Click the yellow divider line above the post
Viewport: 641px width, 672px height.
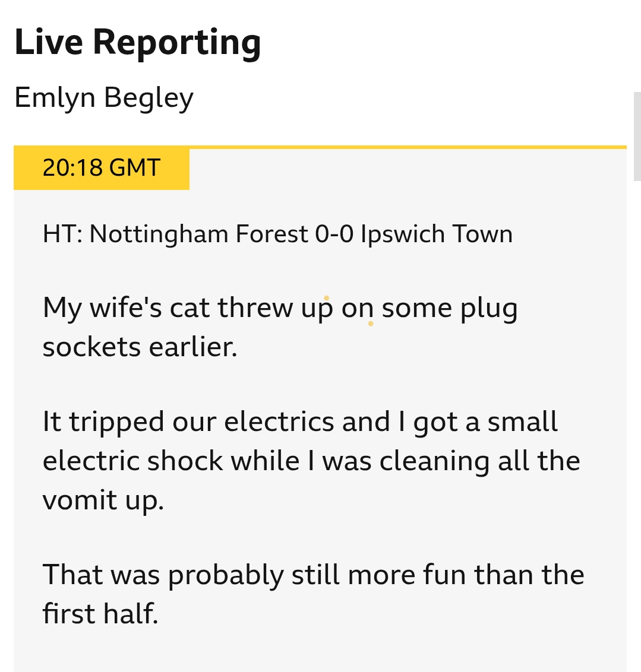pos(408,147)
